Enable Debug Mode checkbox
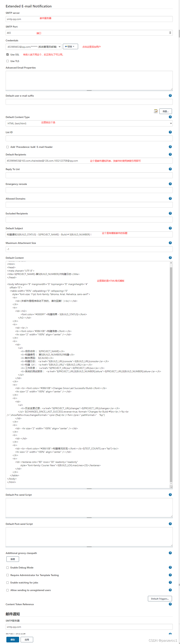This screenshot has height=644, width=180. (x=7, y=568)
